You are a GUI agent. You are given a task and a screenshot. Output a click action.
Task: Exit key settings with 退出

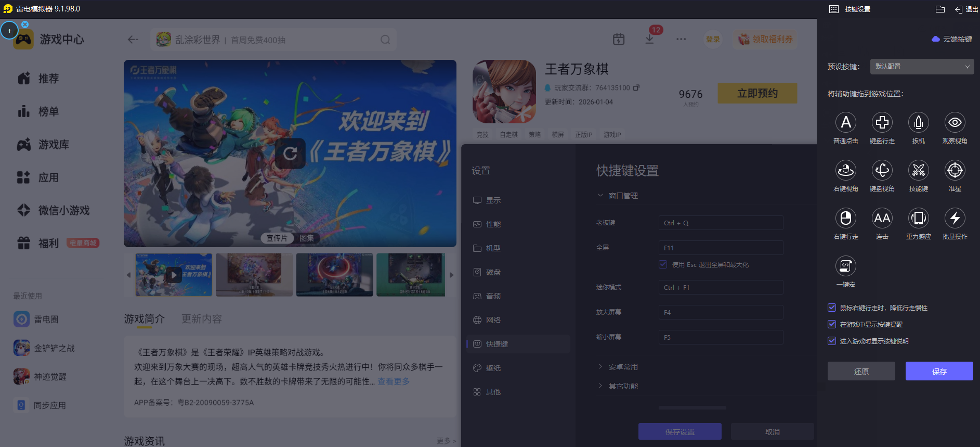click(966, 9)
